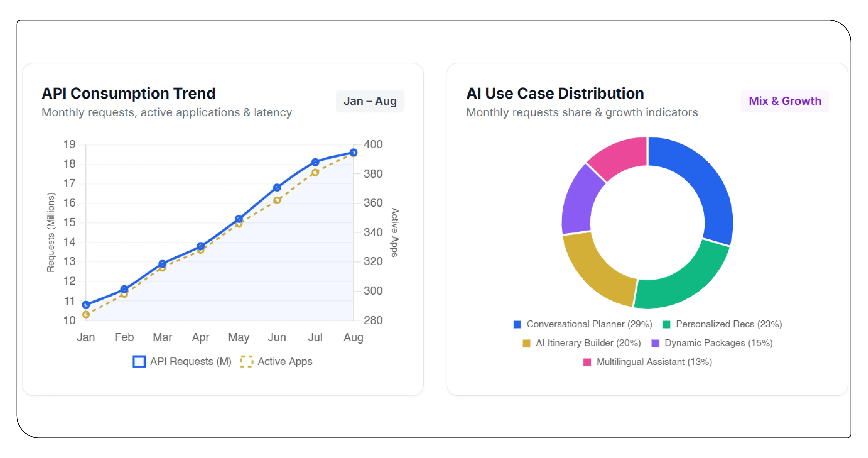Click the 'Monthly requests share & growth indicators' subtitle
Image resolution: width=868 pixels, height=458 pixels.
[582, 112]
